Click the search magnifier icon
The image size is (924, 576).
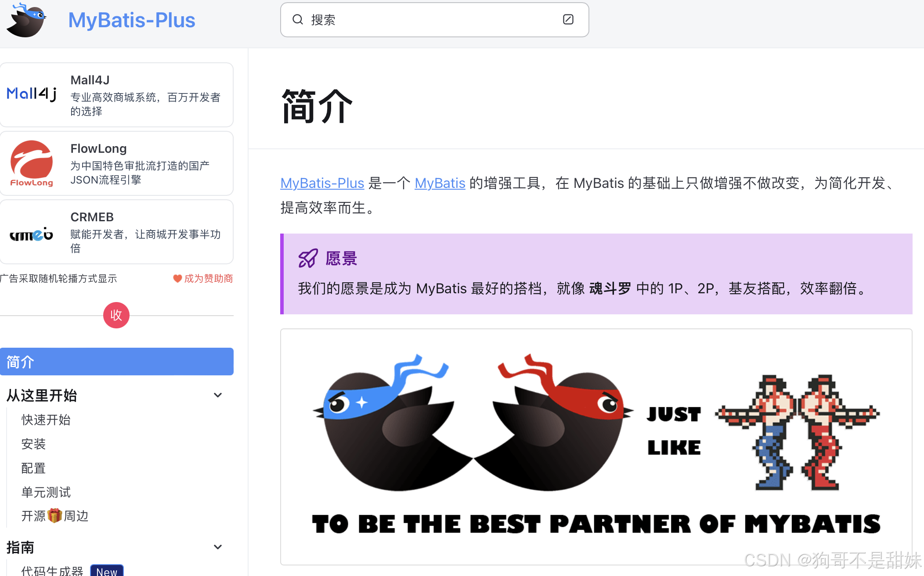pos(298,19)
